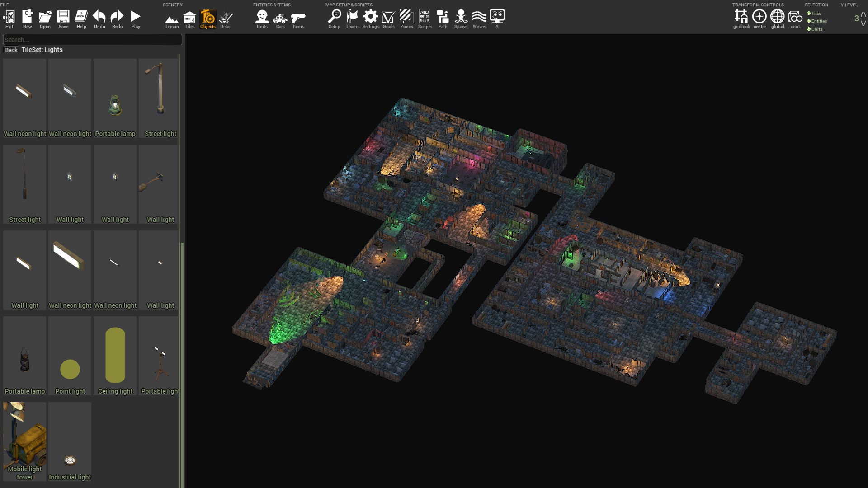Click the Search input field
The height and width of the screenshot is (488, 868).
[x=92, y=39]
